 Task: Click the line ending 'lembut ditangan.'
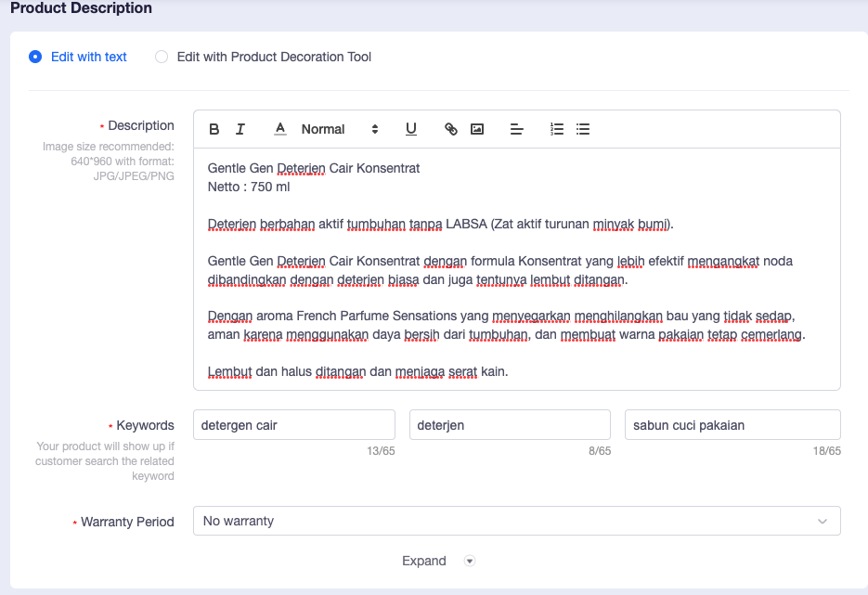(418, 280)
